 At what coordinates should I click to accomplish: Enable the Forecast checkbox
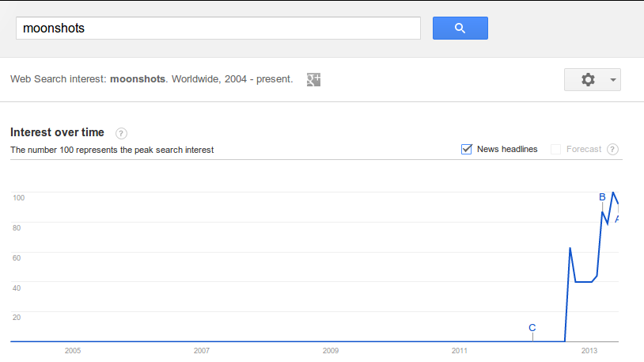555,150
